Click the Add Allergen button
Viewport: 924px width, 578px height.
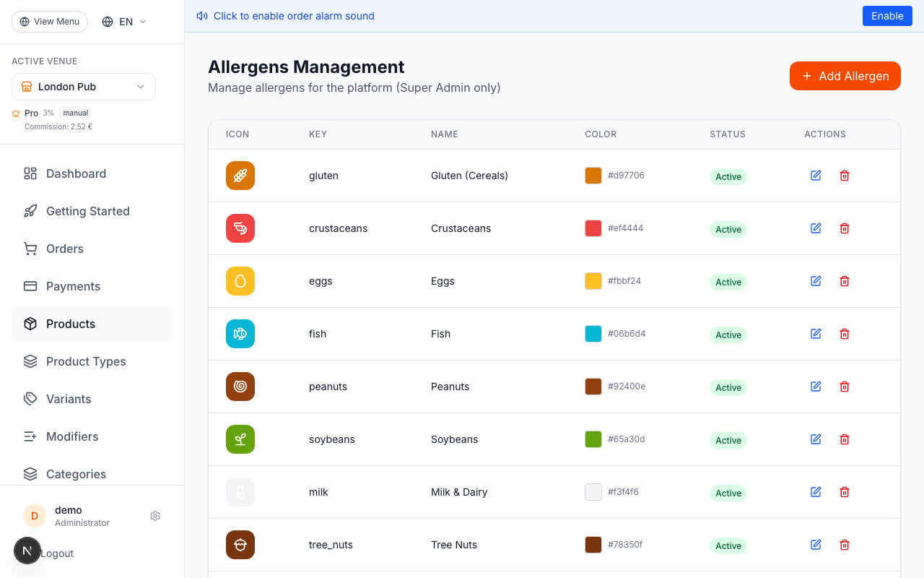[845, 76]
